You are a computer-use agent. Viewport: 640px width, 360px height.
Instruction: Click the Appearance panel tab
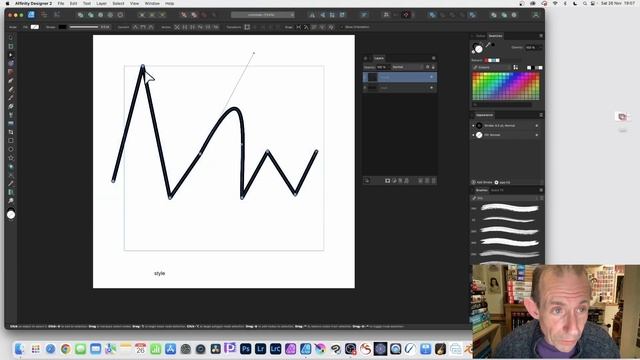tap(484, 115)
